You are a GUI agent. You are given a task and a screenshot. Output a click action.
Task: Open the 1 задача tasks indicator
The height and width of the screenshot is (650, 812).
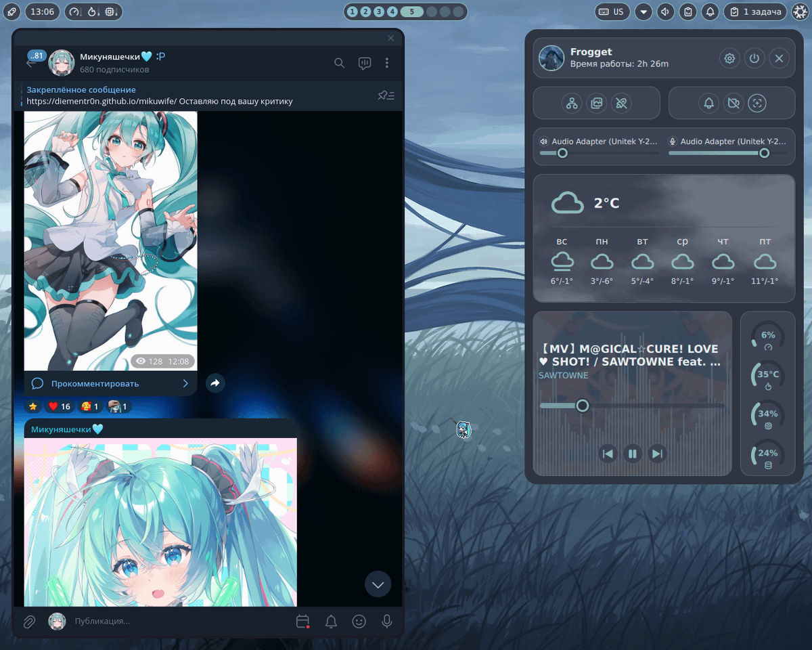click(x=755, y=12)
